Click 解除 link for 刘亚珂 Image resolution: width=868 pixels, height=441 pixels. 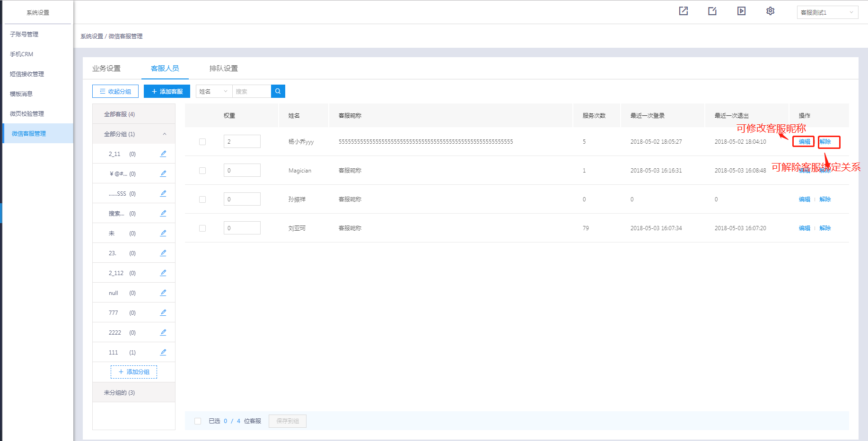tap(825, 228)
